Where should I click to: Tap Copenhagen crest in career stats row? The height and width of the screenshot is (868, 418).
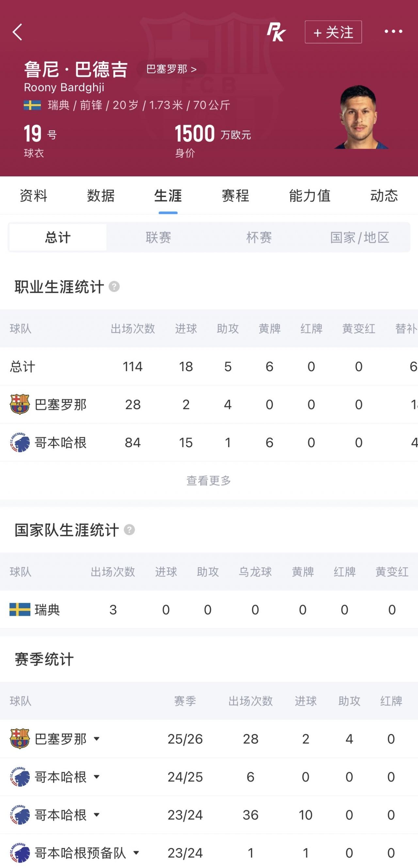pyautogui.click(x=20, y=442)
